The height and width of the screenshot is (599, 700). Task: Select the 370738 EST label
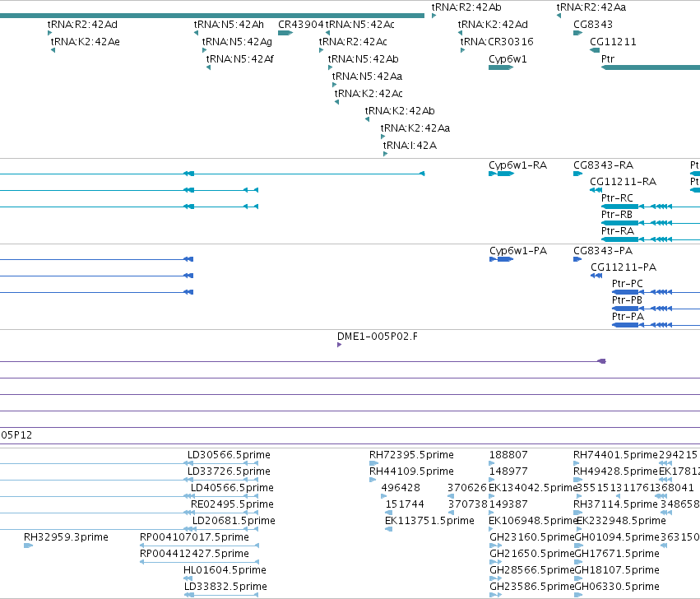(468, 504)
